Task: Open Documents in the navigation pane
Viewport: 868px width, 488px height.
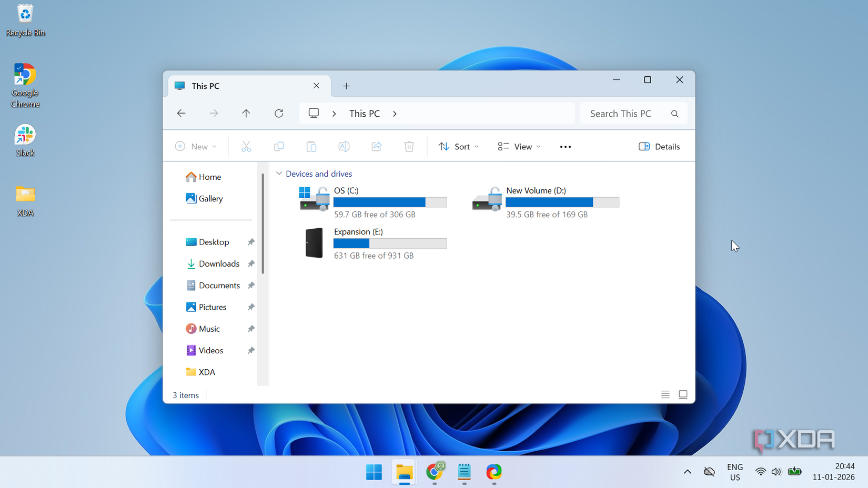Action: (214, 286)
